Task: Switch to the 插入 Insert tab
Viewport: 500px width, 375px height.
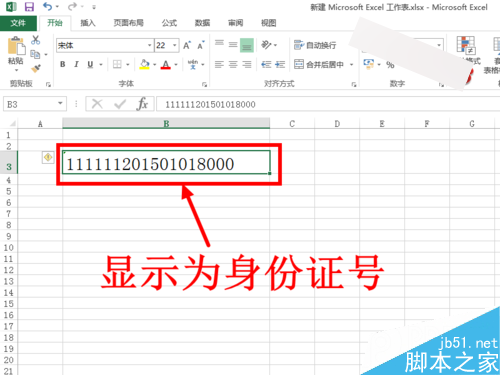Action: pos(88,23)
